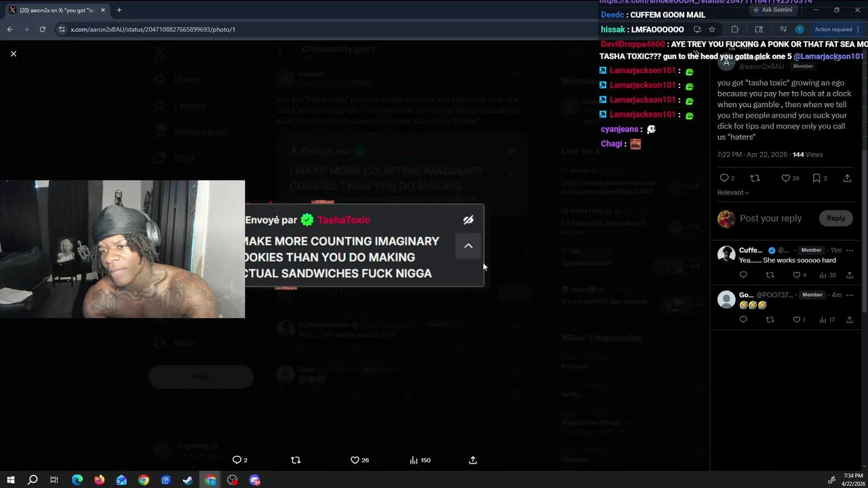Repost from the photo viewer bottom bar

(296, 460)
